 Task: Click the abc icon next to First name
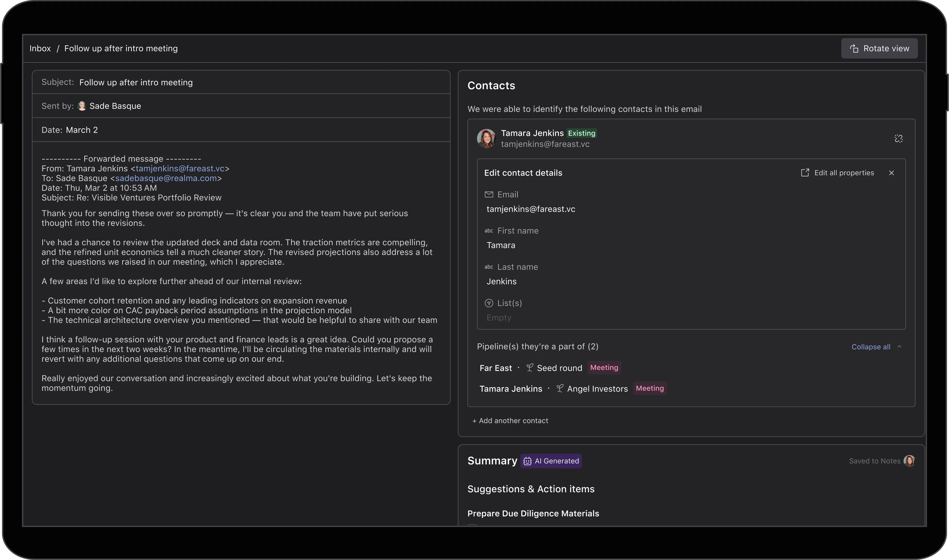[x=489, y=231]
